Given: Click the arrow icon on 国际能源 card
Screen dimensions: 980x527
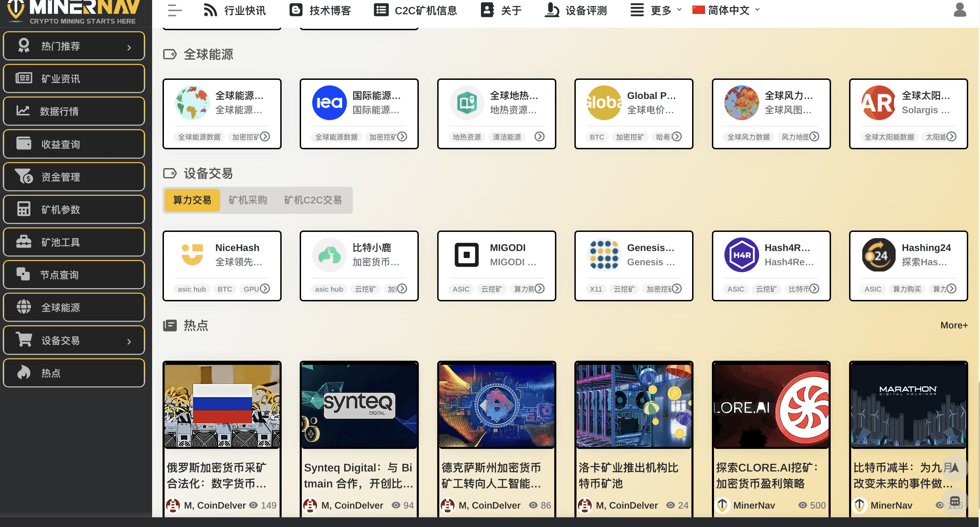Looking at the screenshot, I should 402,136.
